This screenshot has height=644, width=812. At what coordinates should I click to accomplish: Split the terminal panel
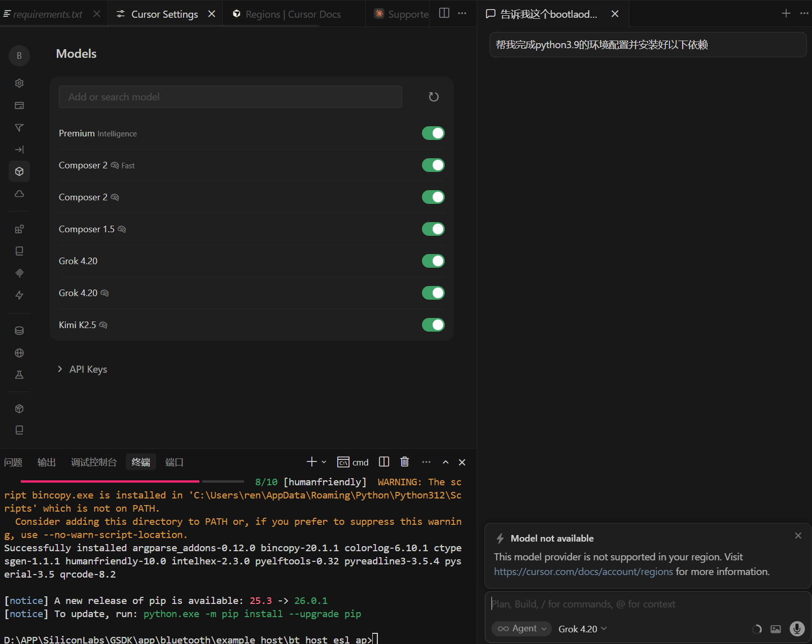pyautogui.click(x=384, y=462)
